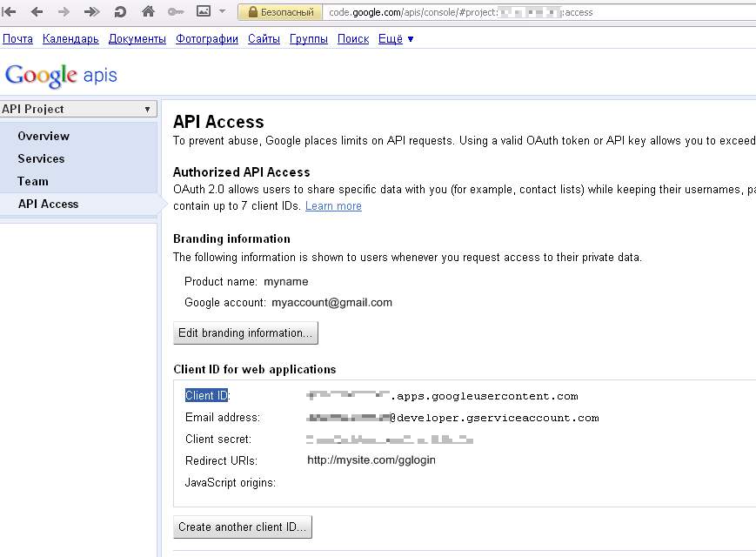Open the Поиск link
This screenshot has width=756, height=557.
[353, 39]
